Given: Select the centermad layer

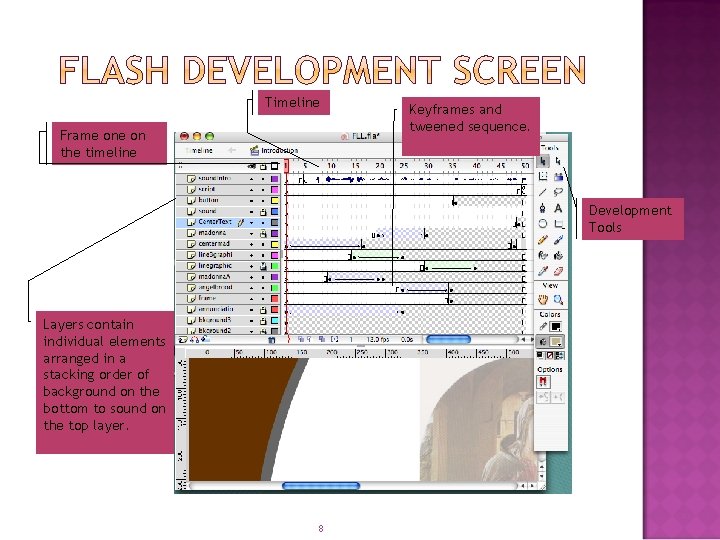Looking at the screenshot, I should pyautogui.click(x=228, y=244).
